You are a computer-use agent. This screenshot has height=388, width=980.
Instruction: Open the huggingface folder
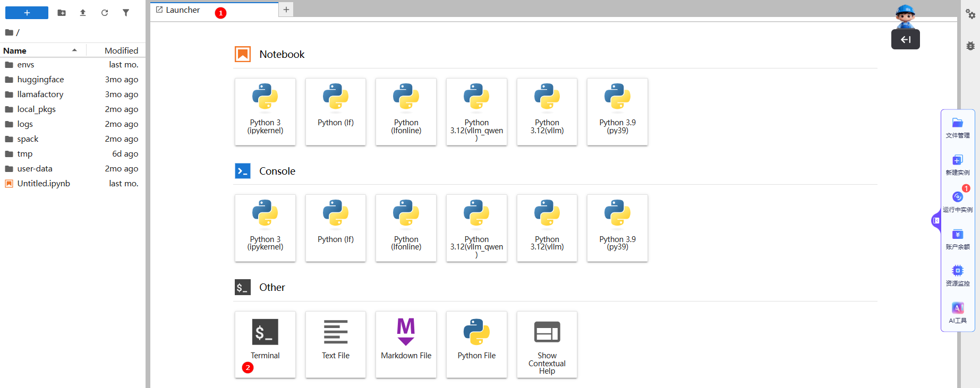click(x=40, y=80)
